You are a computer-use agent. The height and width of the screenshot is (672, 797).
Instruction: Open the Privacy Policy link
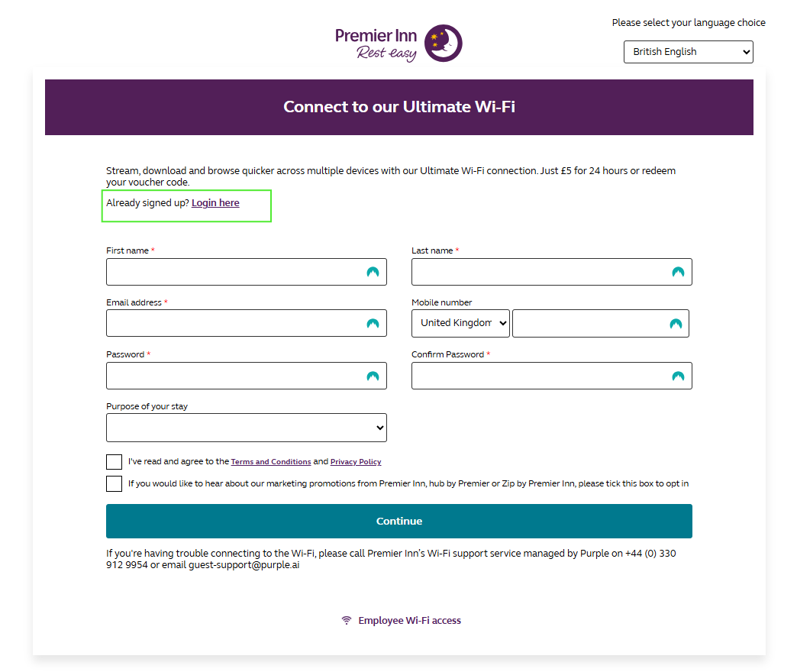pyautogui.click(x=356, y=462)
